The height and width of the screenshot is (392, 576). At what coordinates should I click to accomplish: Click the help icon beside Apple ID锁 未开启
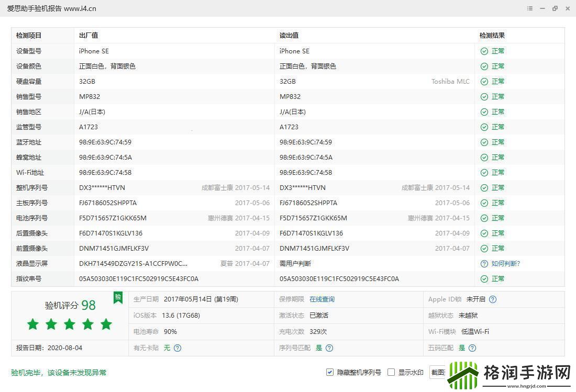tap(492, 299)
